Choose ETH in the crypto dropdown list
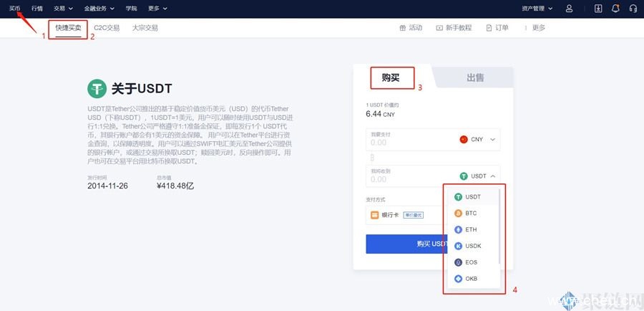 (470, 230)
